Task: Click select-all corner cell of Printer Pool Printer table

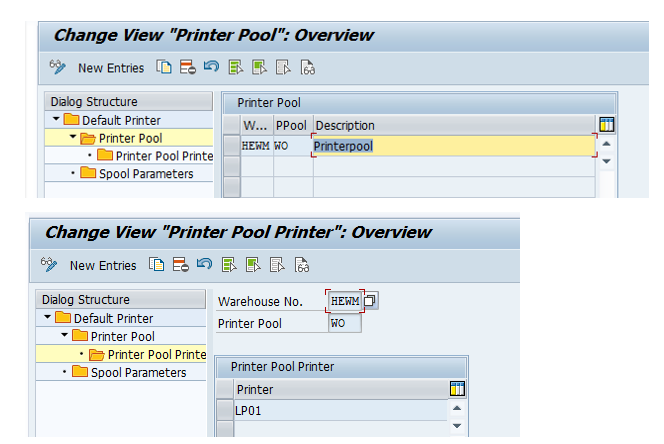Action: [225, 389]
